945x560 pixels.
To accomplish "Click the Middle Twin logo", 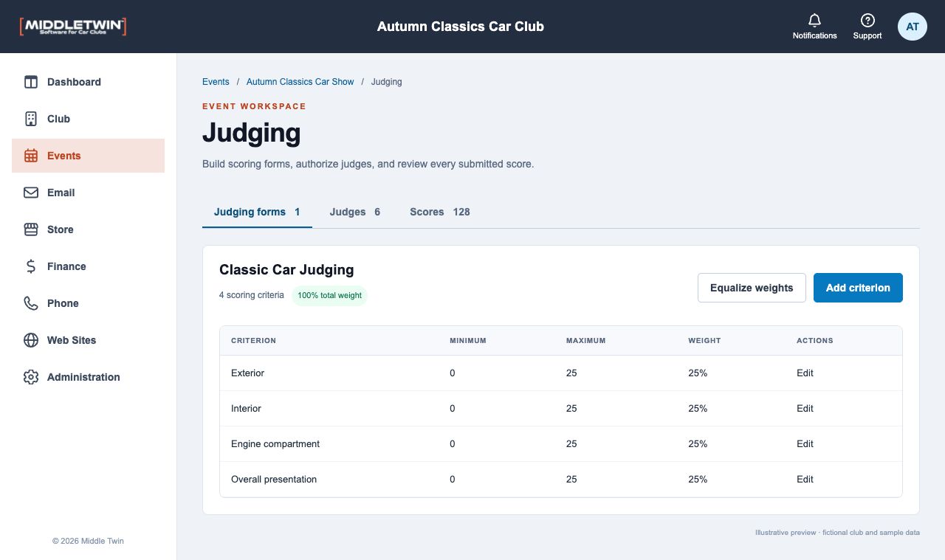I will (x=73, y=27).
